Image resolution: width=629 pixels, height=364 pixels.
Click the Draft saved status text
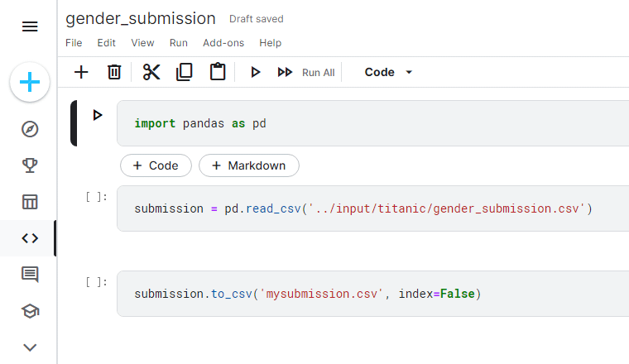[x=257, y=19]
